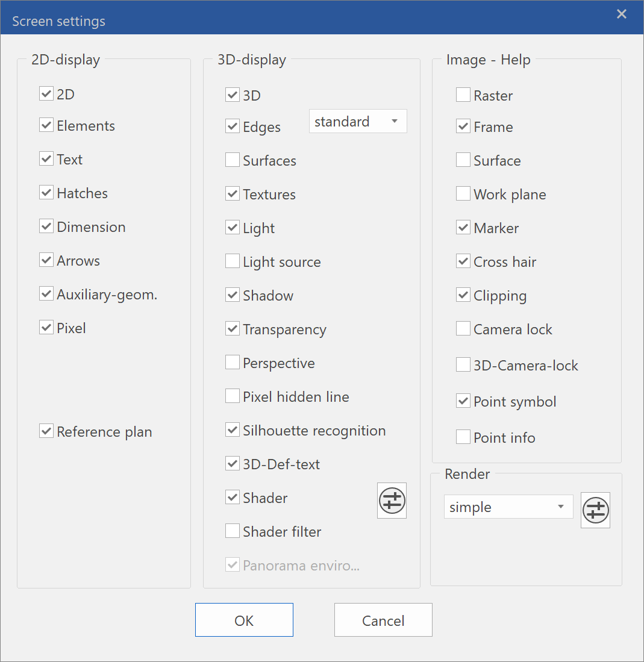Viewport: 644px width, 662px height.
Task: Enable the Light source option
Action: (233, 261)
